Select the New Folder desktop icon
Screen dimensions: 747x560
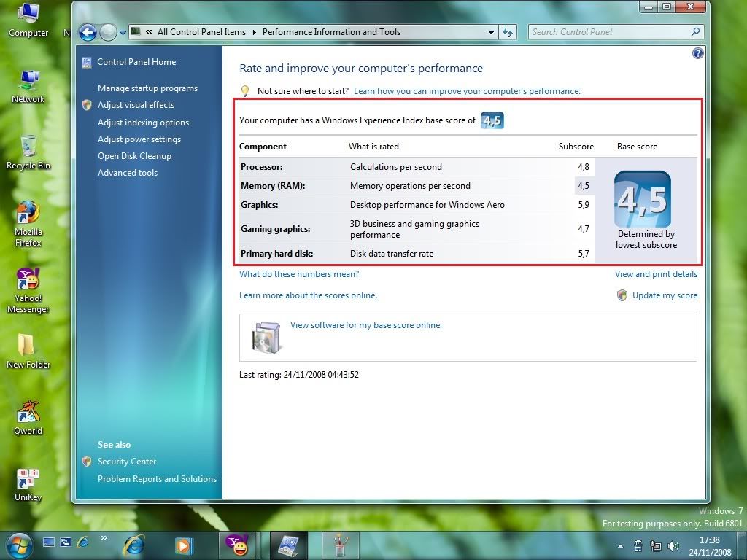[28, 351]
